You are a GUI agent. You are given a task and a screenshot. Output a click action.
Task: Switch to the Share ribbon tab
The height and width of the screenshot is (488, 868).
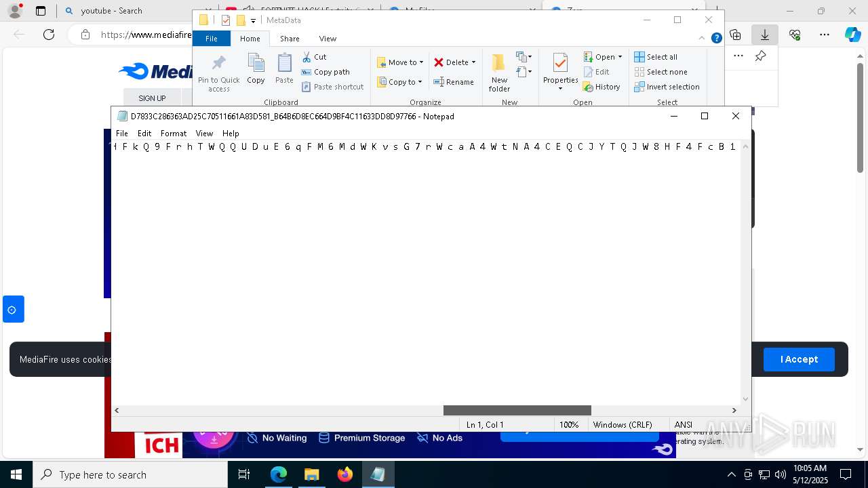tap(290, 39)
